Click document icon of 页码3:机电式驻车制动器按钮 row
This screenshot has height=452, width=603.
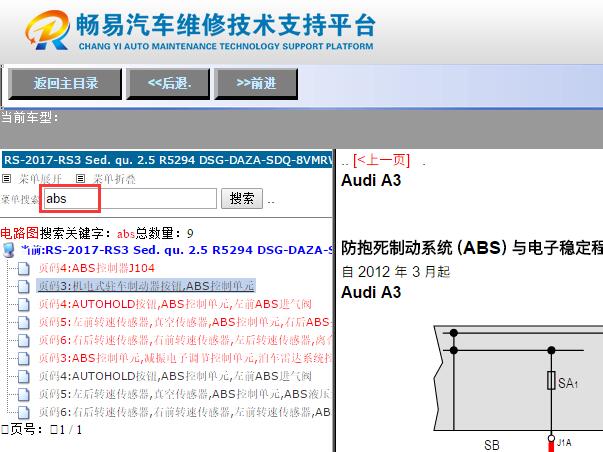click(23, 287)
